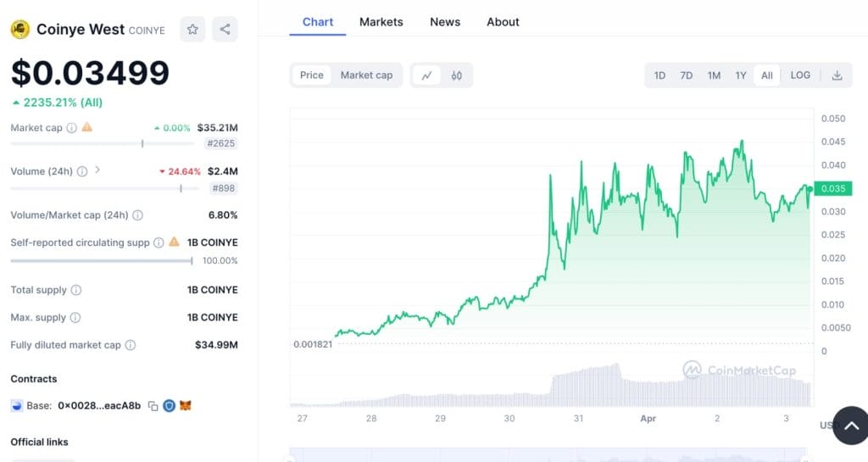Download chart data icon
Image resolution: width=868 pixels, height=462 pixels.
(837, 75)
